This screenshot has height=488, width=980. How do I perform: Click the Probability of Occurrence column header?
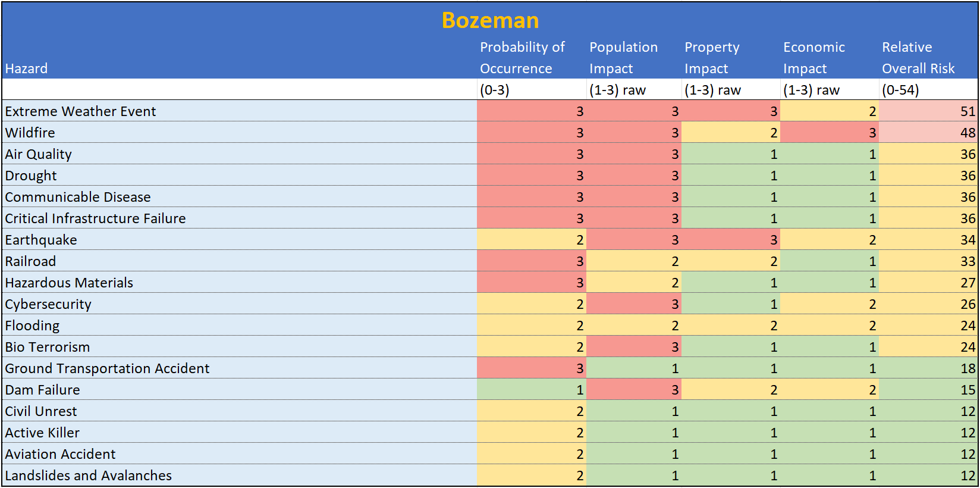pos(522,58)
